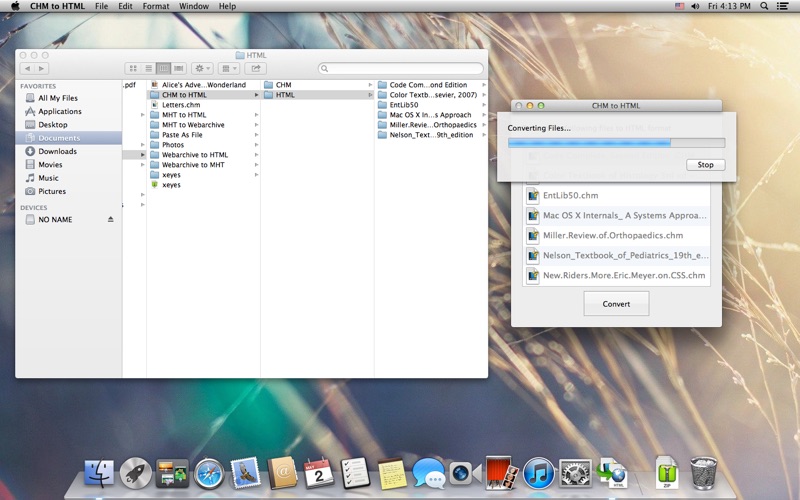
Task: Open Mail stamp icon in Dock
Action: [246, 473]
